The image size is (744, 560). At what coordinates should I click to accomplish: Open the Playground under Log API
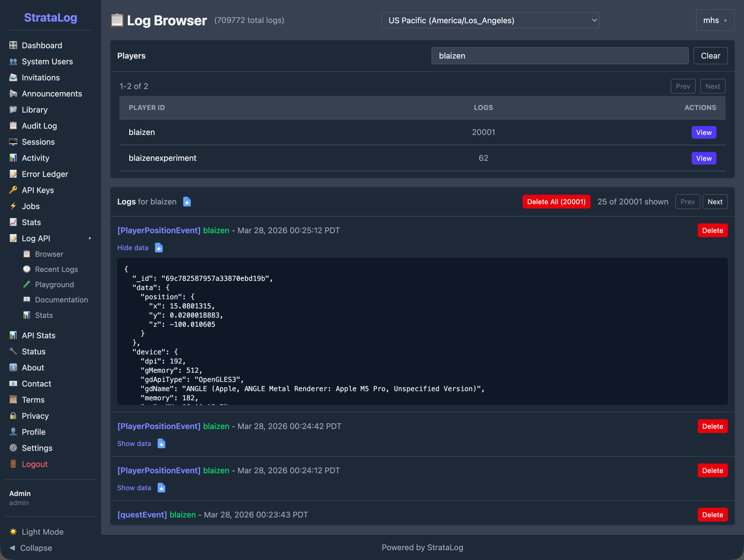[x=55, y=284]
